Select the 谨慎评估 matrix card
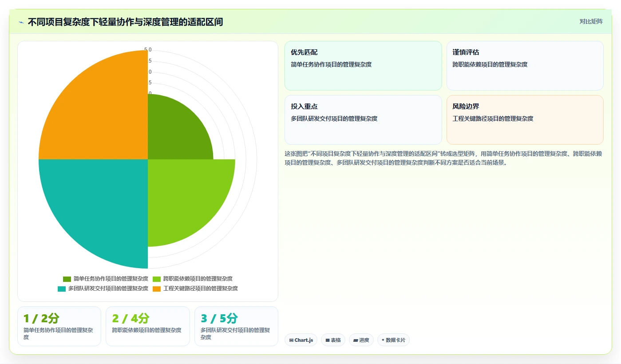 click(525, 66)
